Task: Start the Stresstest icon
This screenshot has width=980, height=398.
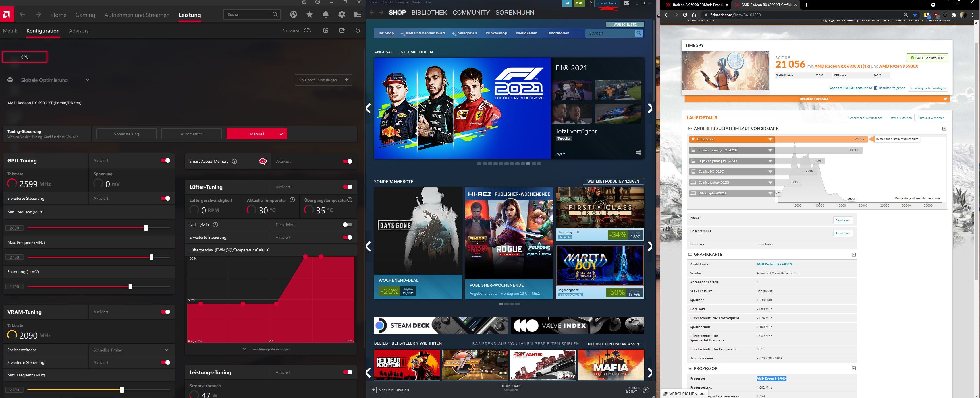Action: tap(307, 30)
